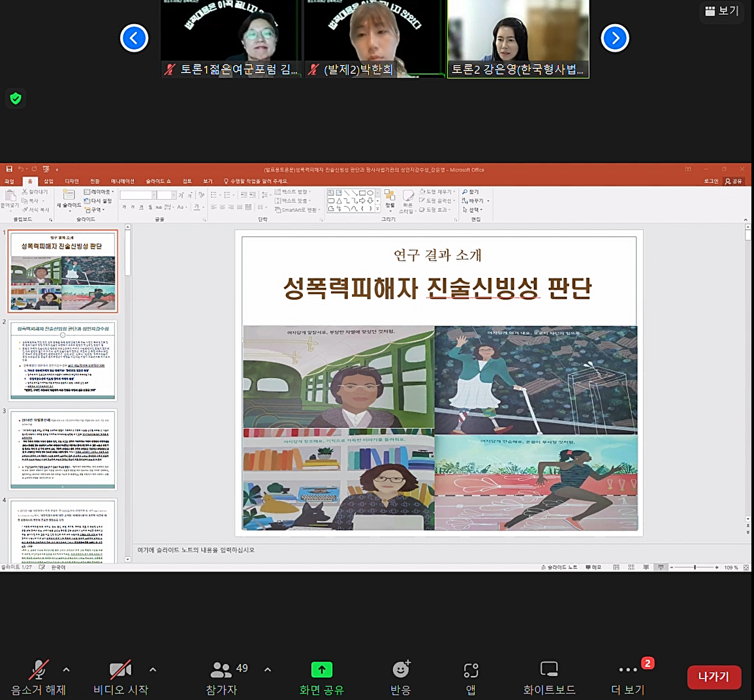Collapse the ribbon with the chevron
Screen dimensions: 754x700
[x=746, y=220]
